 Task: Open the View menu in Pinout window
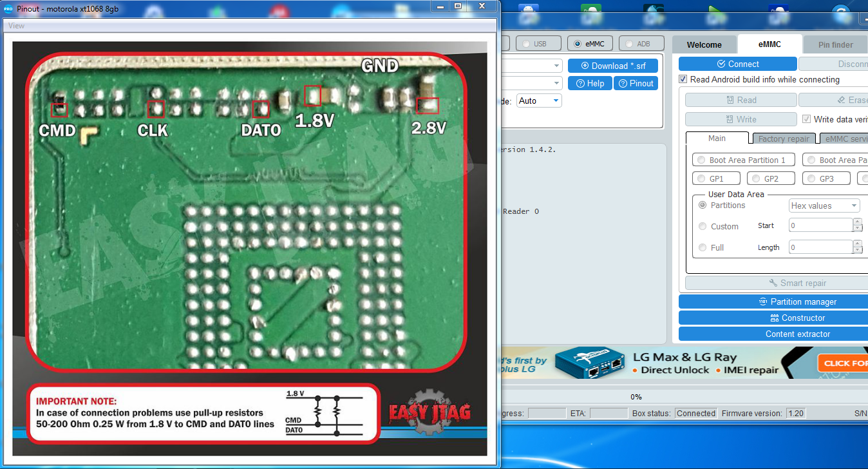click(x=17, y=26)
